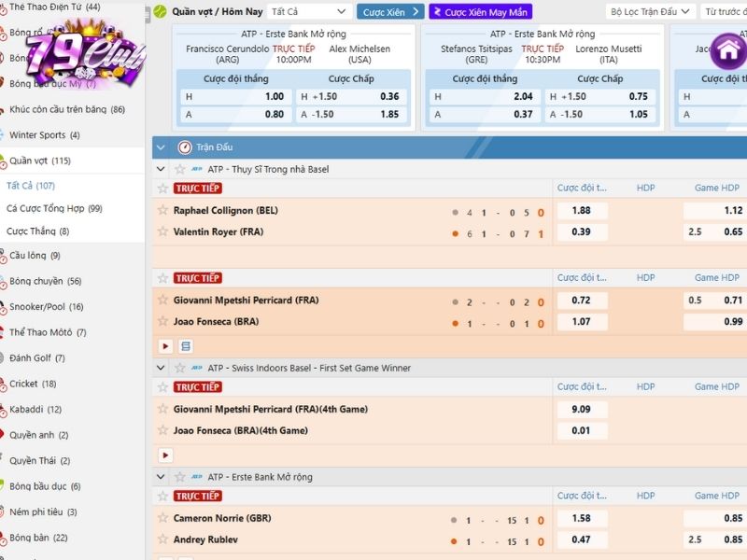Click the clock icon next to Trận Đấu
The height and width of the screenshot is (560, 747).
pyautogui.click(x=184, y=147)
